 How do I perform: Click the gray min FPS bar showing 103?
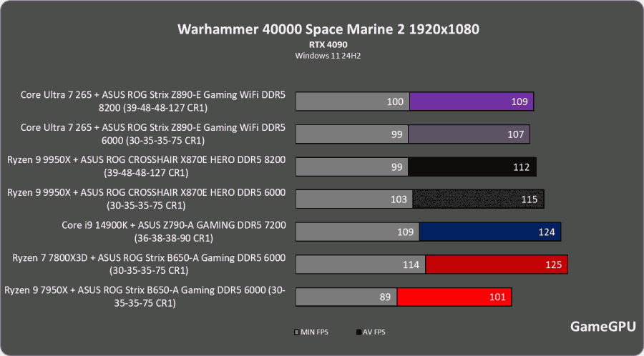[x=354, y=199]
